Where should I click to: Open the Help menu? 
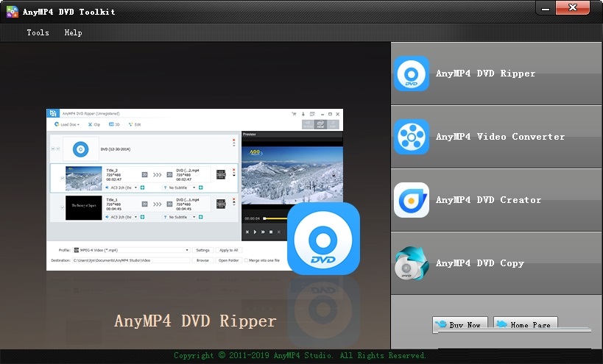(x=73, y=32)
